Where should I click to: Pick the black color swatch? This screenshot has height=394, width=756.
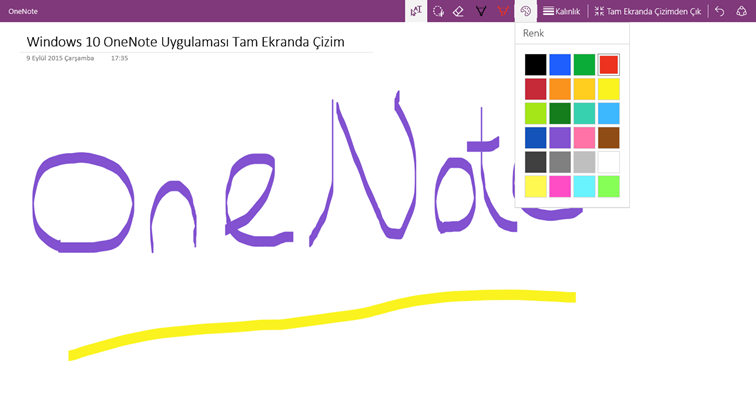point(536,65)
